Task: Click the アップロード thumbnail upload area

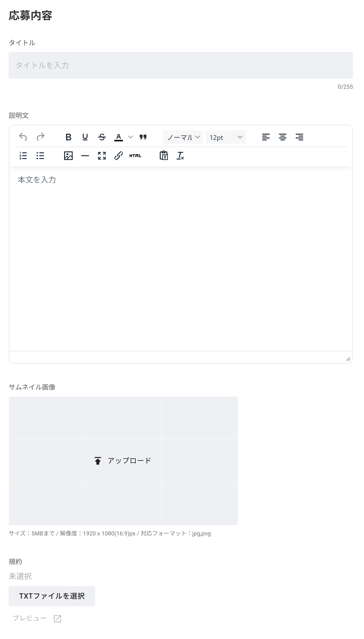Action: coord(123,461)
